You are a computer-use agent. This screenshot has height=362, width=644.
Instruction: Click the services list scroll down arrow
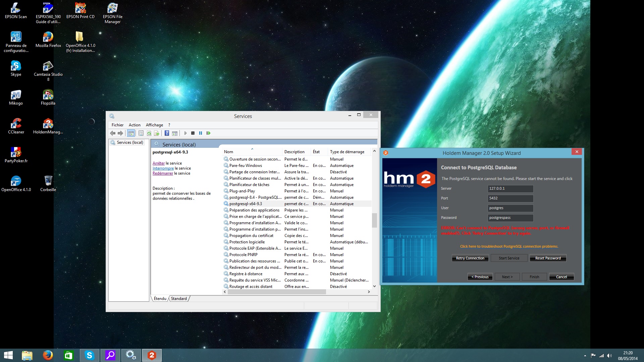[374, 286]
